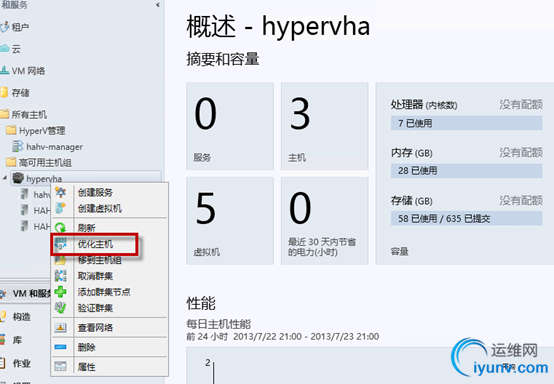Click the 服务 count tile showing 0
This screenshot has height=384, width=554.
point(230,126)
